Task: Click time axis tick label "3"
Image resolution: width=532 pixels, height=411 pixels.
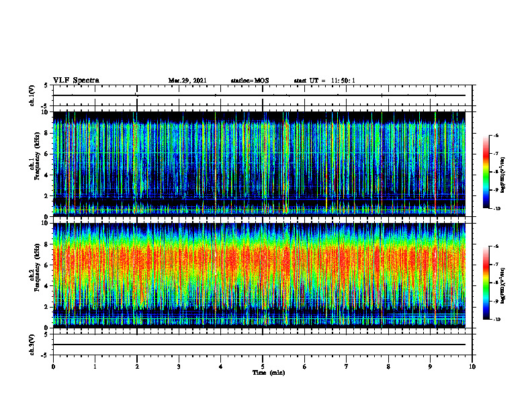Action: (179, 367)
